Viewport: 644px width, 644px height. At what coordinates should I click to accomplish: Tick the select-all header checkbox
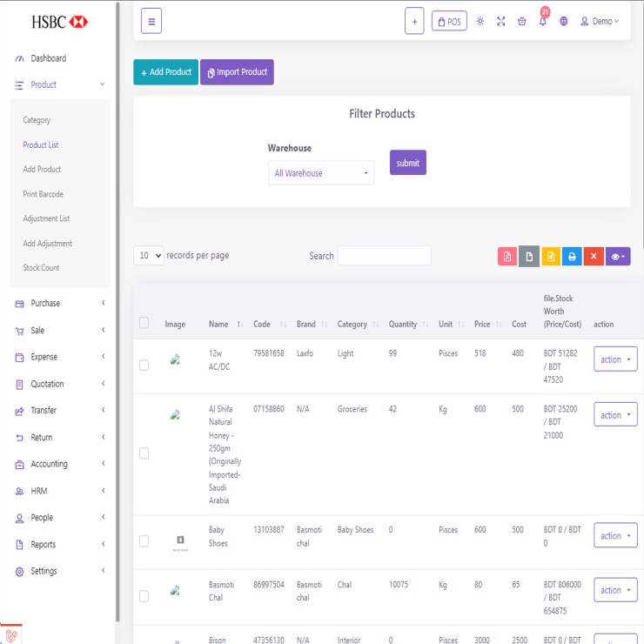tap(144, 323)
